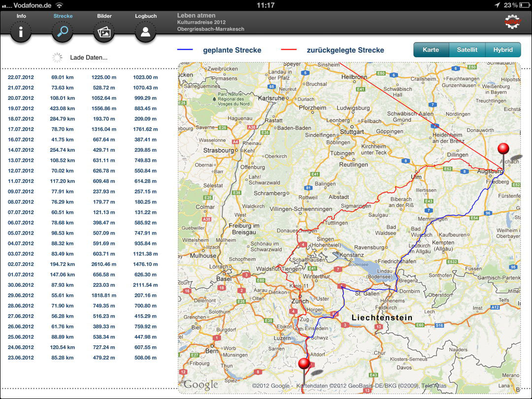Select the 08.07.2012 route entry
This screenshot has height=399, width=532.
click(x=83, y=202)
